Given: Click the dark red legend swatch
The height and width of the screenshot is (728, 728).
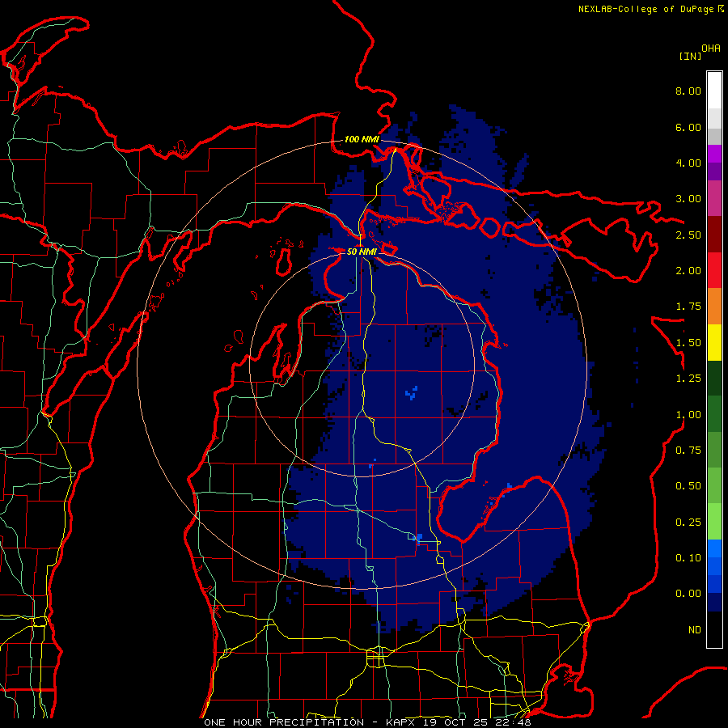Looking at the screenshot, I should pyautogui.click(x=714, y=235).
